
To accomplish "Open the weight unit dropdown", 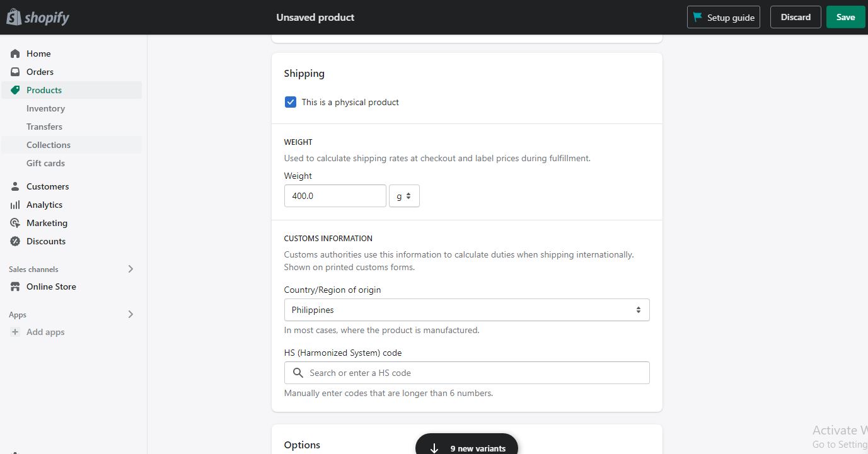I will [404, 196].
